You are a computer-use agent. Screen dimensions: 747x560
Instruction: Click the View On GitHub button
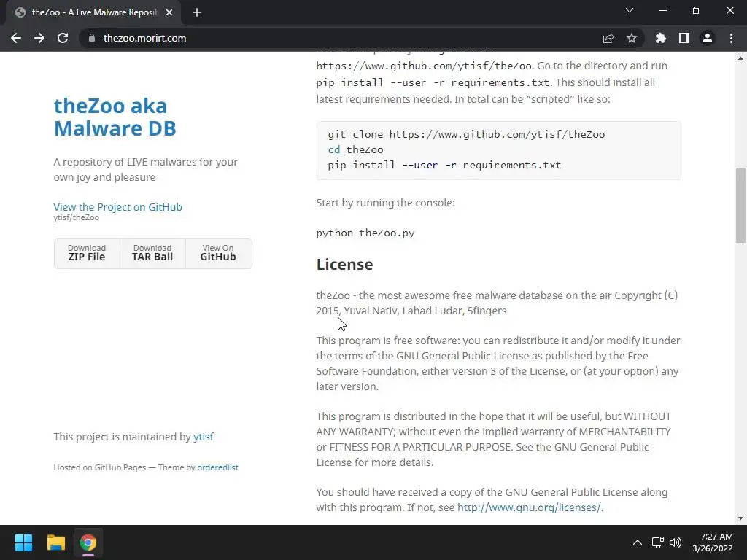218,253
